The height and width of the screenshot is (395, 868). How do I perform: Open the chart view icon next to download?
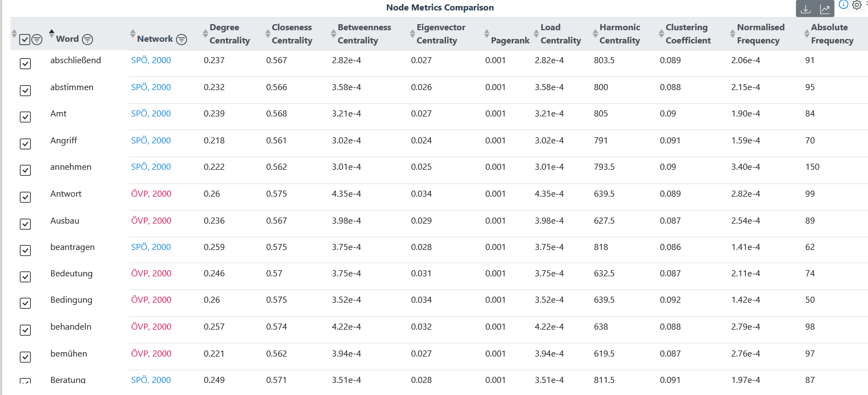click(825, 9)
